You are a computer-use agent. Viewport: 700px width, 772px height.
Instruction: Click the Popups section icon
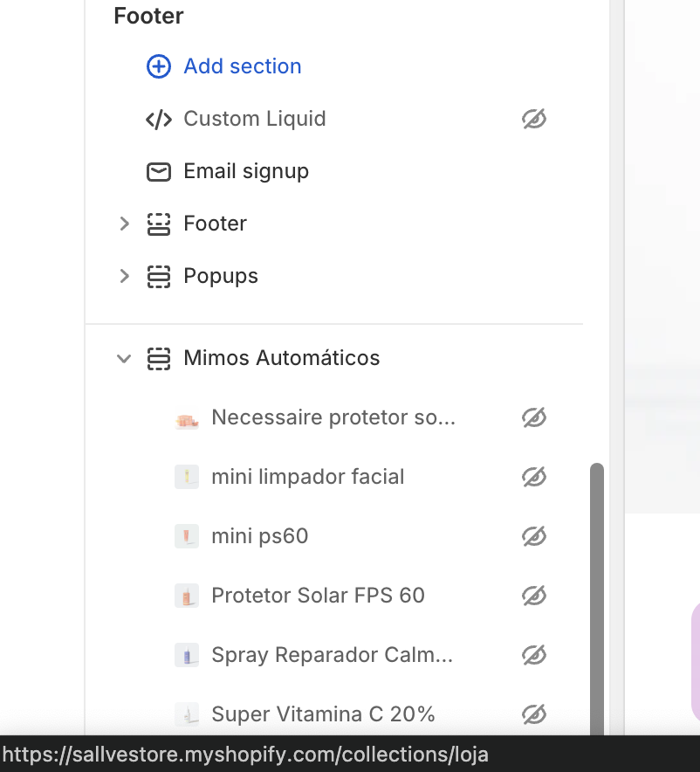[x=158, y=276]
